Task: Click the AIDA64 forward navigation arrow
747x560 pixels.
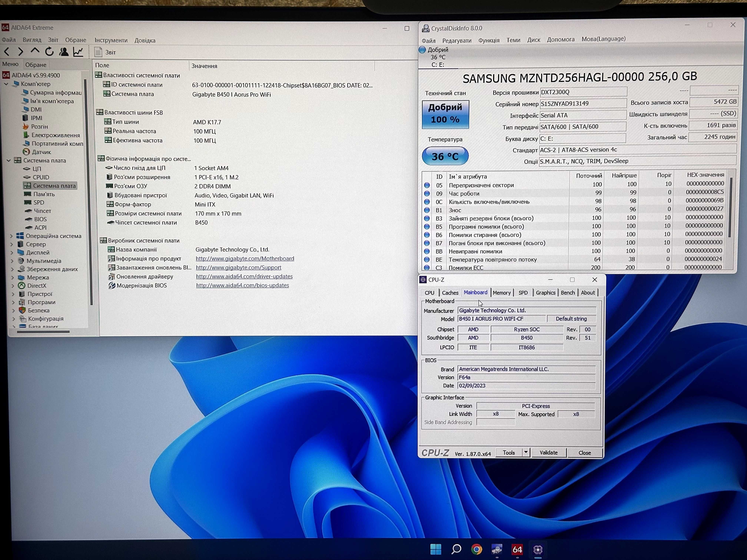Action: pos(21,52)
